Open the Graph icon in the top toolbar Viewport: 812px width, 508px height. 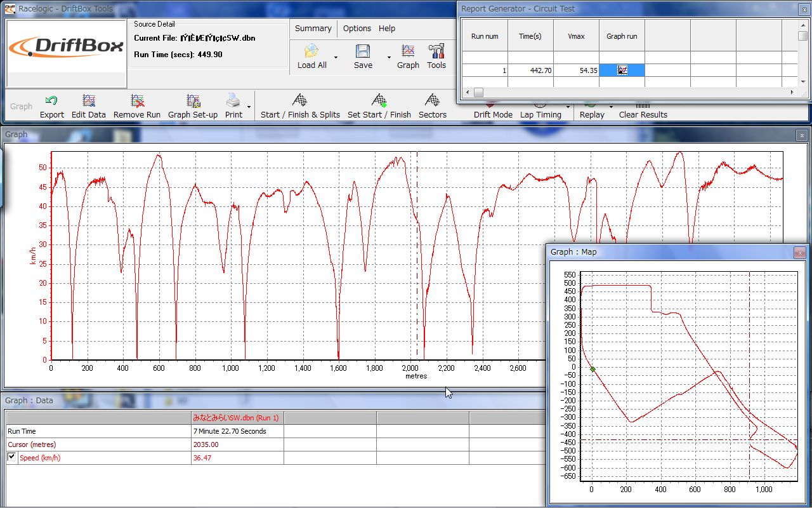(408, 51)
